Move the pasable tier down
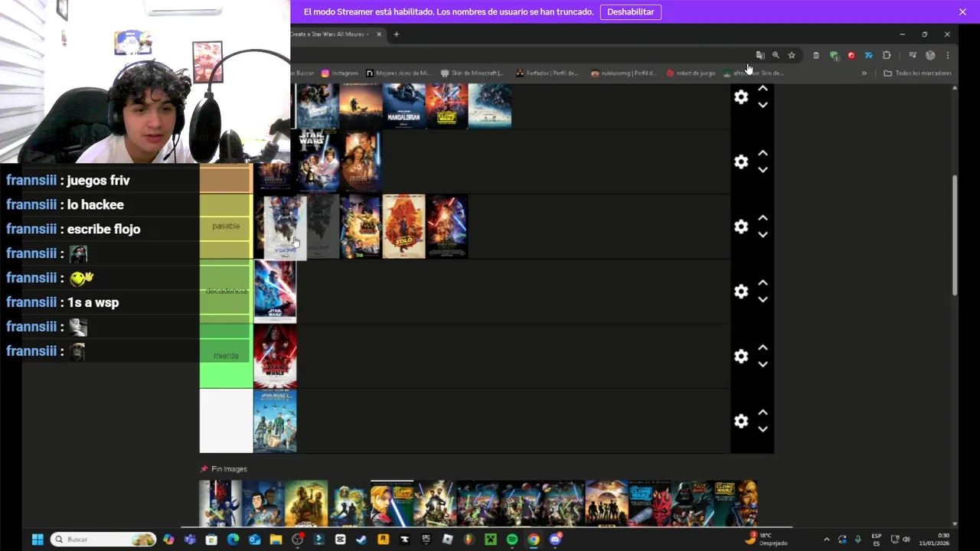The height and width of the screenshot is (551, 980). pos(763,235)
